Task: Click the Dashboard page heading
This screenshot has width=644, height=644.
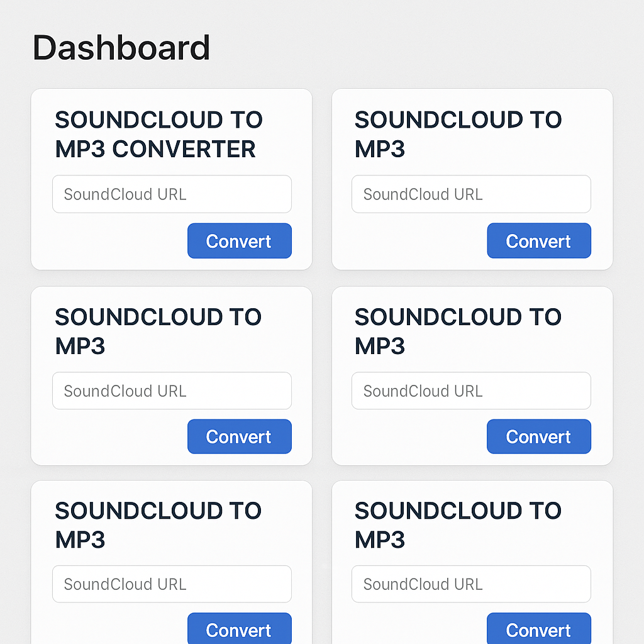Action: click(x=121, y=47)
